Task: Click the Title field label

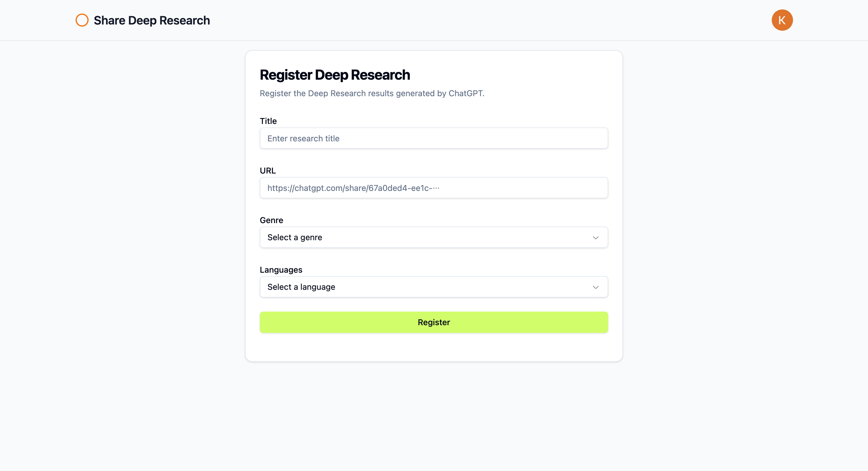Action: (268, 121)
